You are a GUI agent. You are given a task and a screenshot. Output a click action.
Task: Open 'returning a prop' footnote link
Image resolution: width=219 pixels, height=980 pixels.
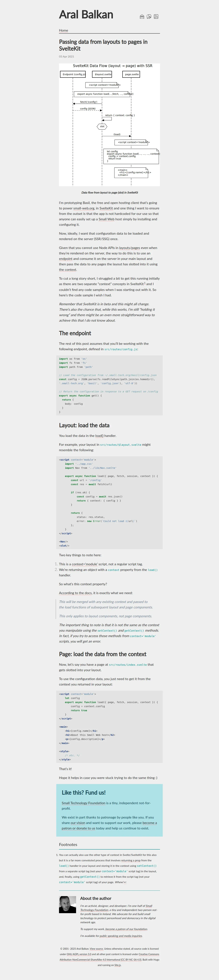(x=132, y=860)
